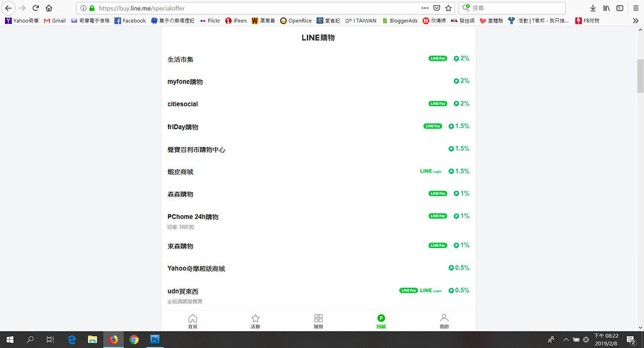Click the page vertical scrollbar thumb

(x=640, y=76)
